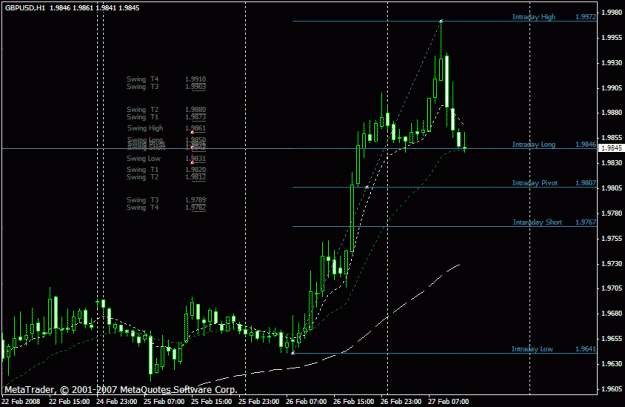Select the Swing High 1.9861 label

coord(166,128)
